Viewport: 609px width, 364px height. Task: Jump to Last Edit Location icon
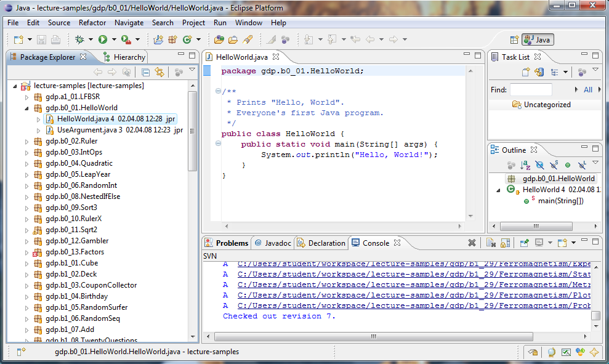click(355, 39)
